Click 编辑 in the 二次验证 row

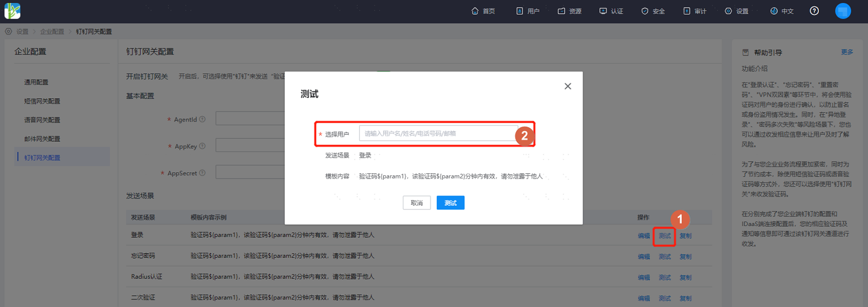644,298
